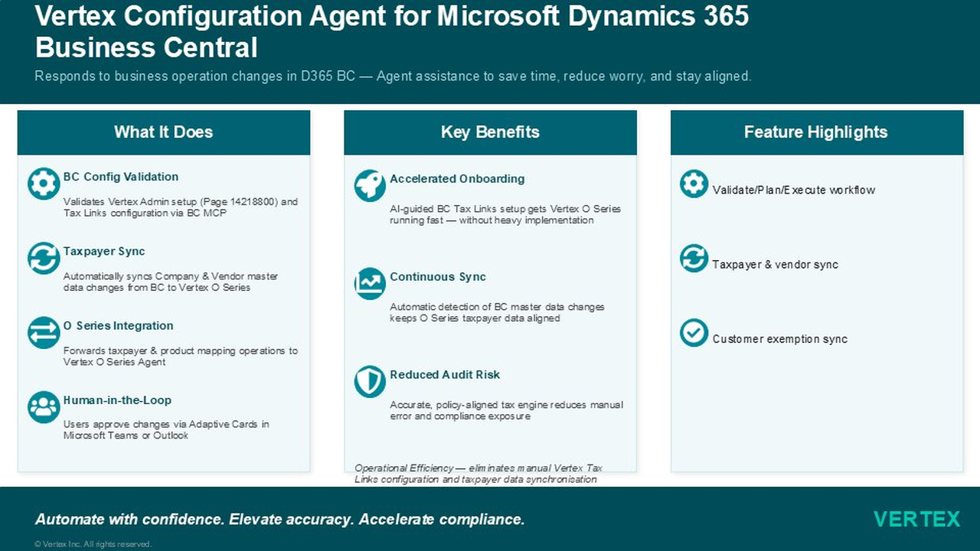Screen dimensions: 980x551
Task: Click the Reduced Audit Risk heading
Action: (x=445, y=374)
